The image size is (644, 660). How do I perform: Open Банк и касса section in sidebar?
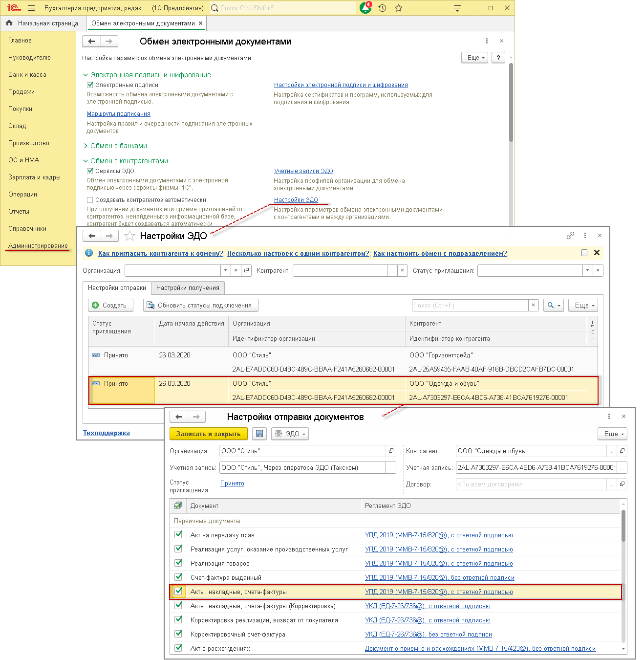click(27, 75)
